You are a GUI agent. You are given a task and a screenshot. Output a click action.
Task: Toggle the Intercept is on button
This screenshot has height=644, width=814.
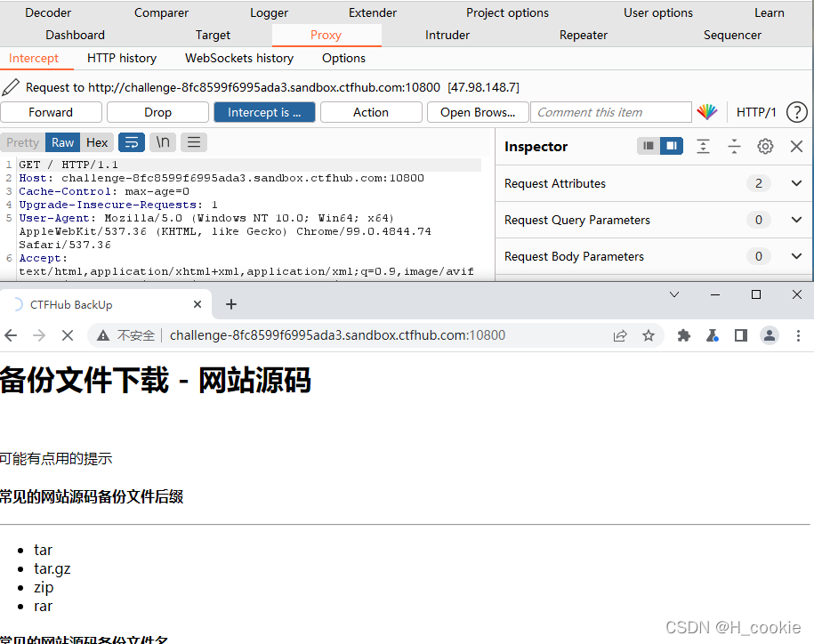click(x=264, y=112)
